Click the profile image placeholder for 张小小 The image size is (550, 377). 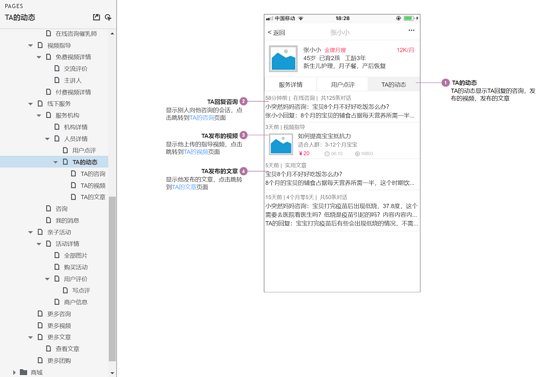tap(283, 59)
